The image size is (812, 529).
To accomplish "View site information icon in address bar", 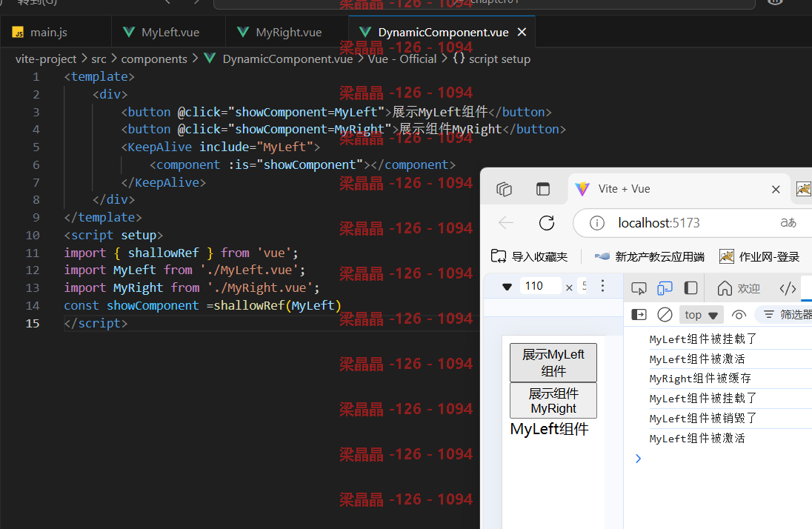I will [597, 223].
